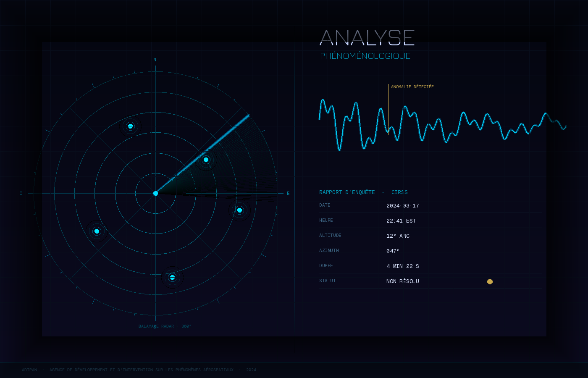Click the Rapport d'Enquête section header
Screen dimensions: 588x378
(363, 192)
